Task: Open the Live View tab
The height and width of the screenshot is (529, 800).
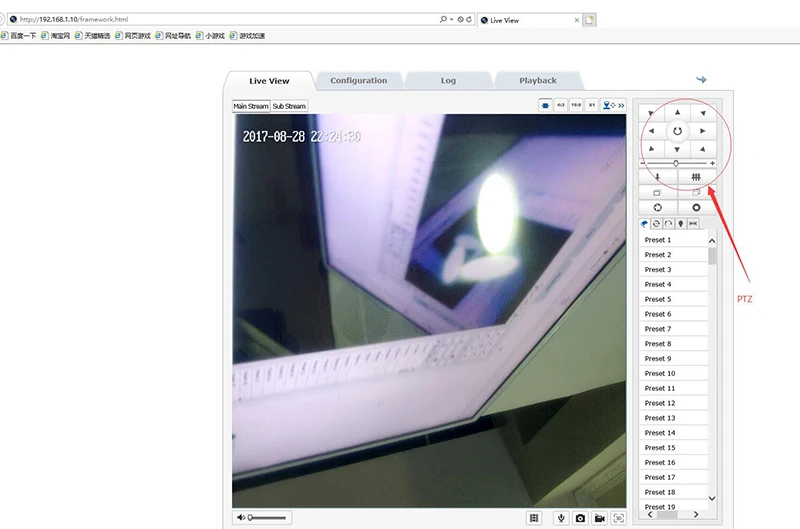Action: point(269,81)
